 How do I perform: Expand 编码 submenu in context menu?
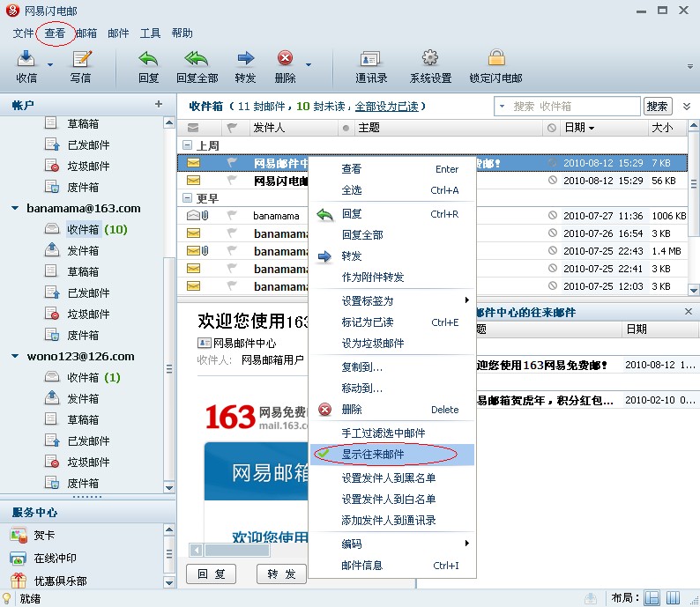(392, 544)
